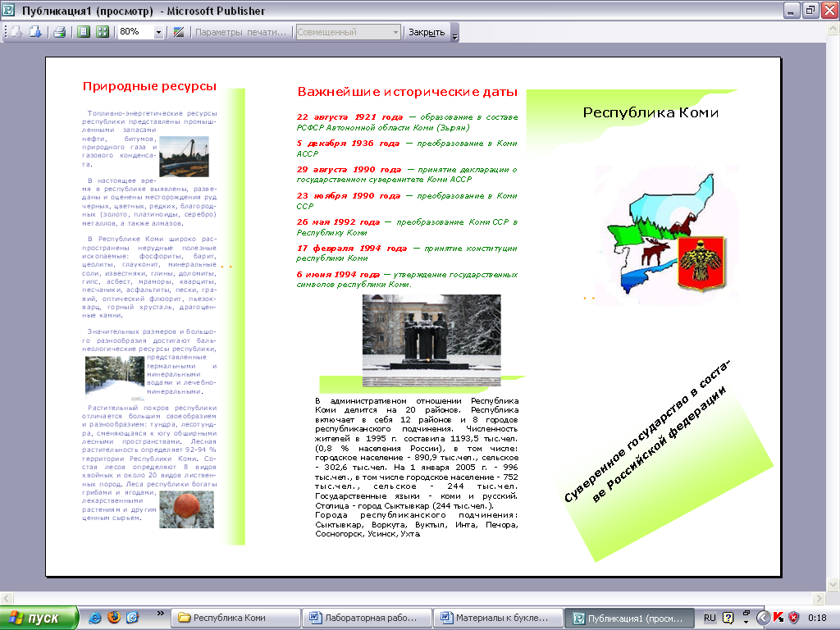
Task: Click the bridge pipeline photo
Action: pyautogui.click(x=185, y=157)
